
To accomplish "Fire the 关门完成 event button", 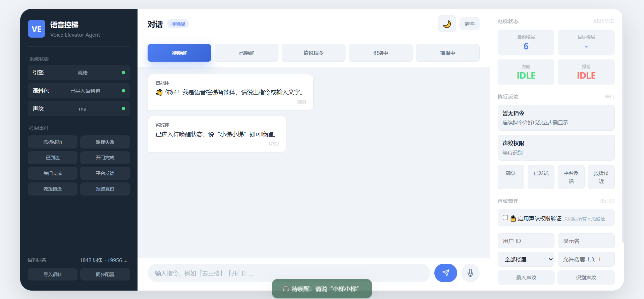I will (53, 173).
